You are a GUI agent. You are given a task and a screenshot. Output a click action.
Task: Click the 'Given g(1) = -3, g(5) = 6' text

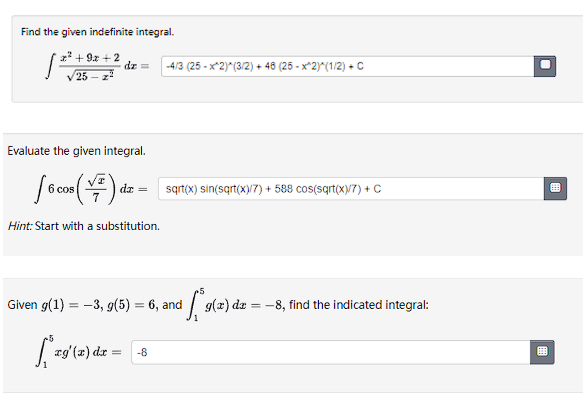pyautogui.click(x=82, y=305)
